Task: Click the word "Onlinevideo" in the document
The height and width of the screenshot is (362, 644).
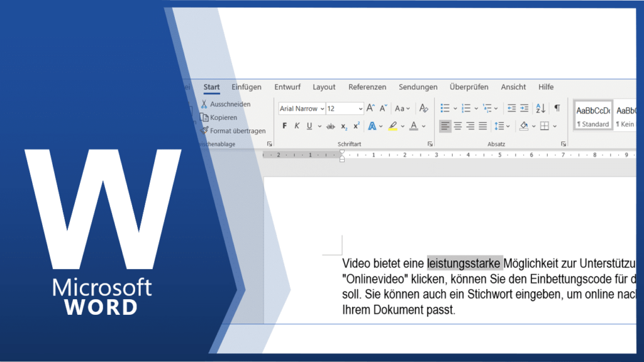Action: (x=375, y=279)
